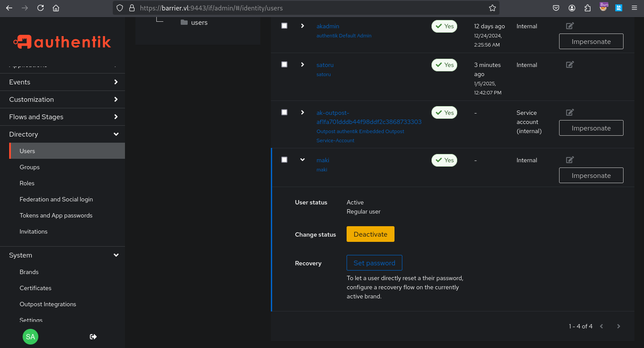Impersonate the akadmin user
The width and height of the screenshot is (644, 348).
coord(591,42)
